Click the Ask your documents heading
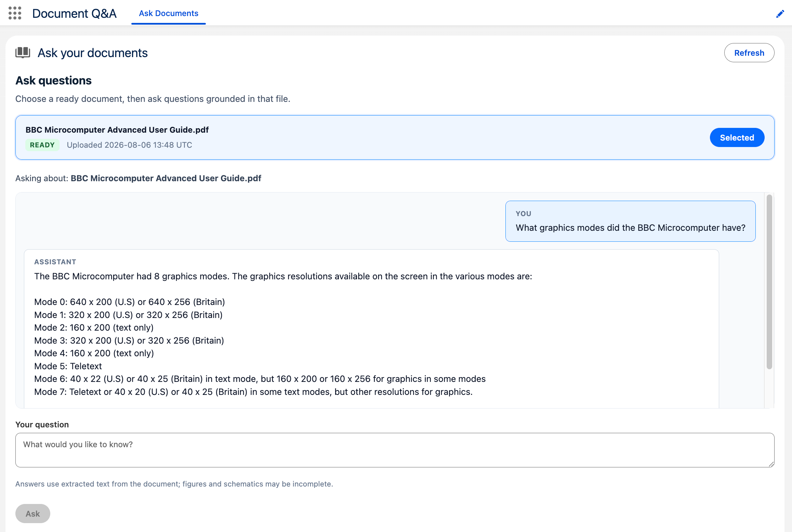The width and height of the screenshot is (792, 532). (93, 53)
